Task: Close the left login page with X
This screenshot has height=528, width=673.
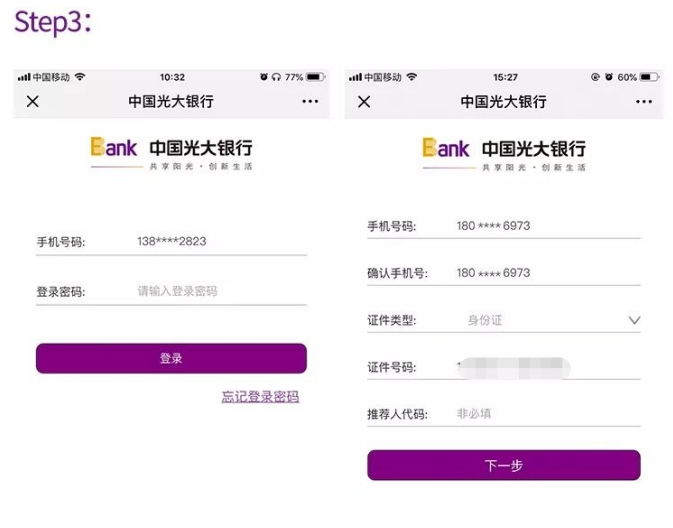Action: tap(33, 102)
